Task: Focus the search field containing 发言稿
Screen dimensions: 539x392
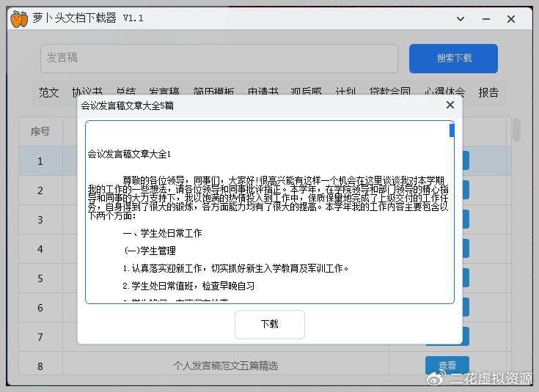Action: pos(219,59)
